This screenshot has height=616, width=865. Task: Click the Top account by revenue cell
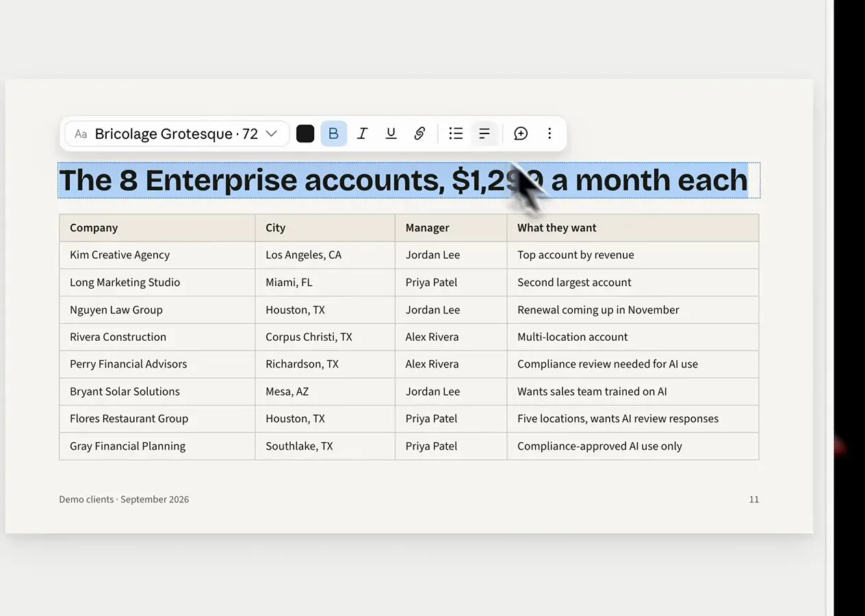coord(633,255)
